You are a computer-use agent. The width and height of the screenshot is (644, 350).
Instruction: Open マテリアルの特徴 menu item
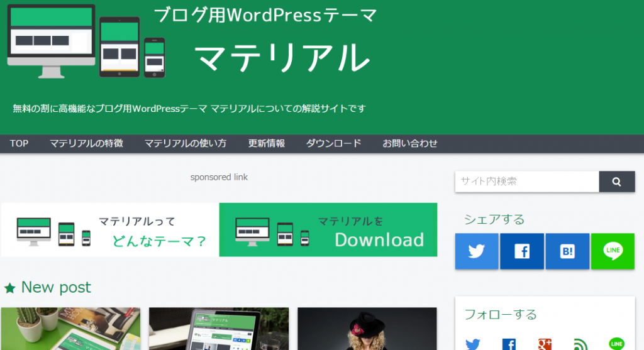coord(86,144)
